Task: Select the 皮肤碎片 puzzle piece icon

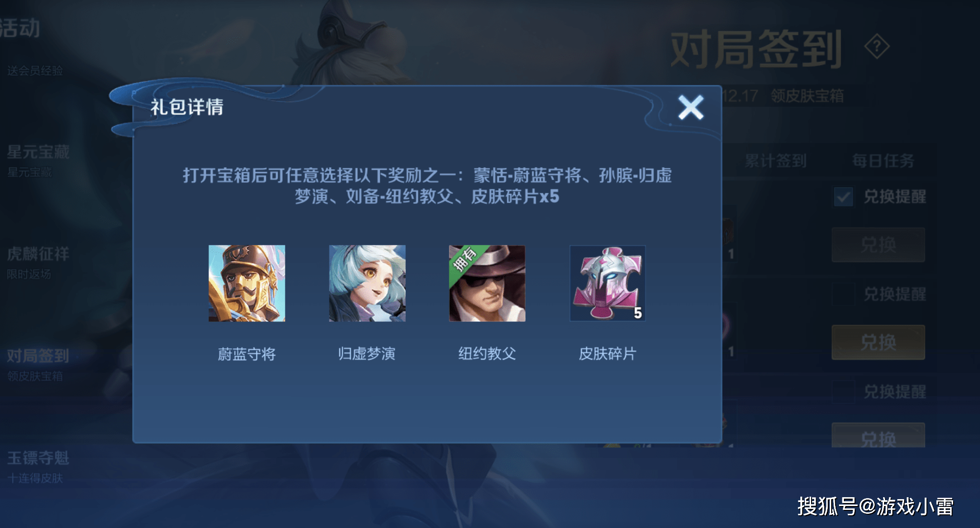Action: [x=607, y=283]
